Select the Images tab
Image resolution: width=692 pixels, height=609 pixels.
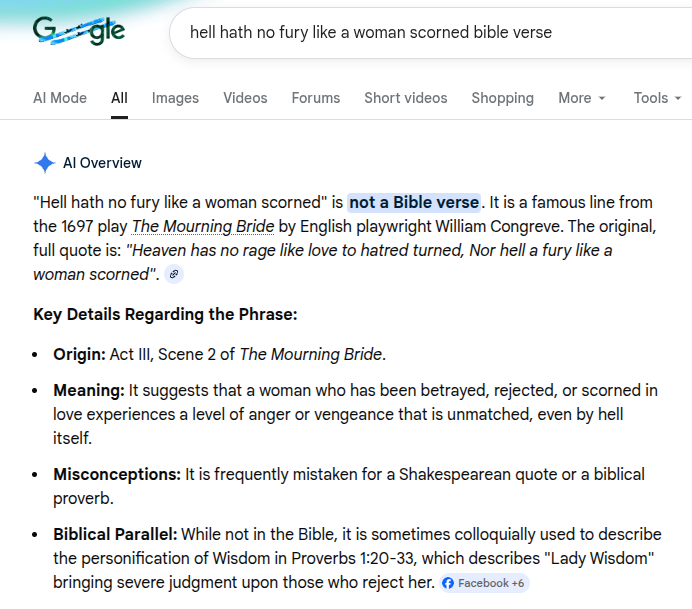pos(175,98)
